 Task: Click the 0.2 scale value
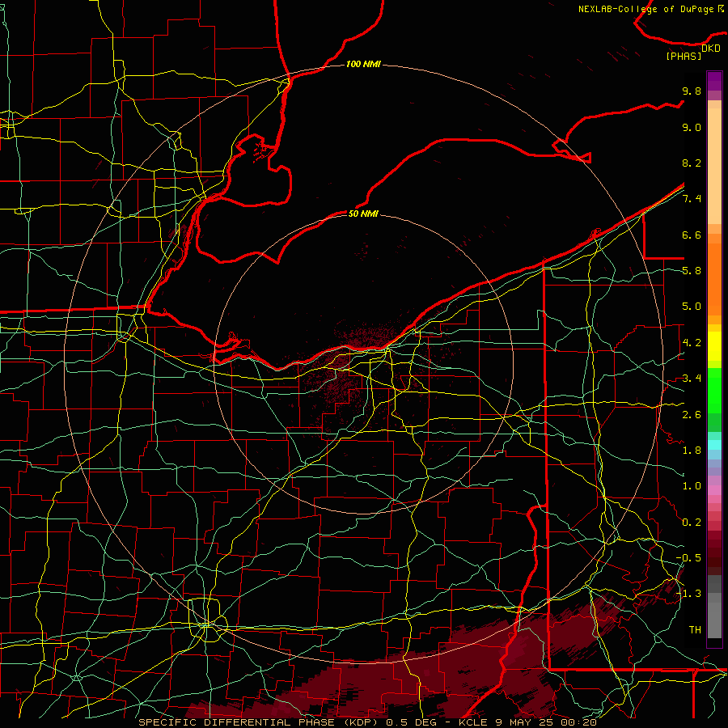(692, 523)
